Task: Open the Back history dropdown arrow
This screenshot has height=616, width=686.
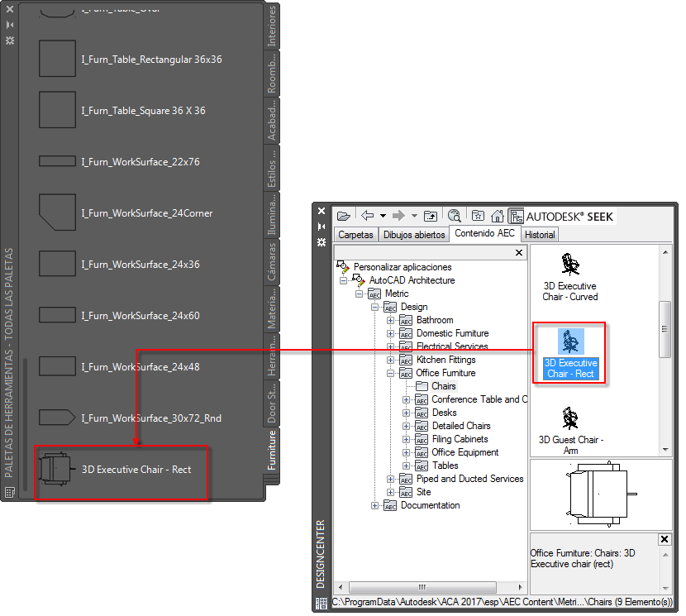Action: coord(383,216)
